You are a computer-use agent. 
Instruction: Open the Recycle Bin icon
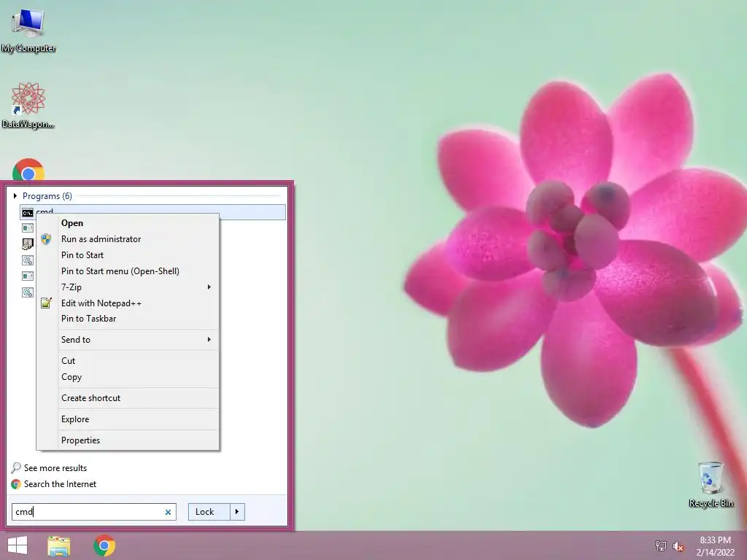(x=711, y=484)
